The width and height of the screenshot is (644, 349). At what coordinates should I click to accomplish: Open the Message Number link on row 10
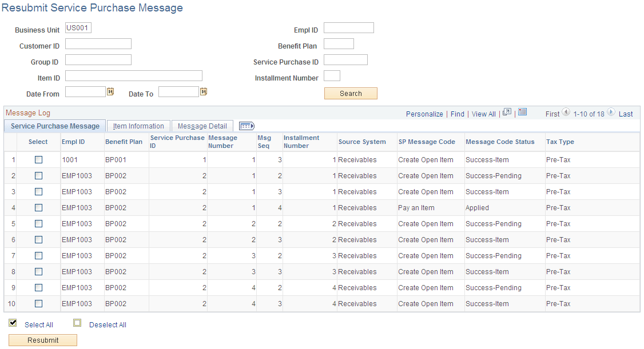pyautogui.click(x=255, y=303)
